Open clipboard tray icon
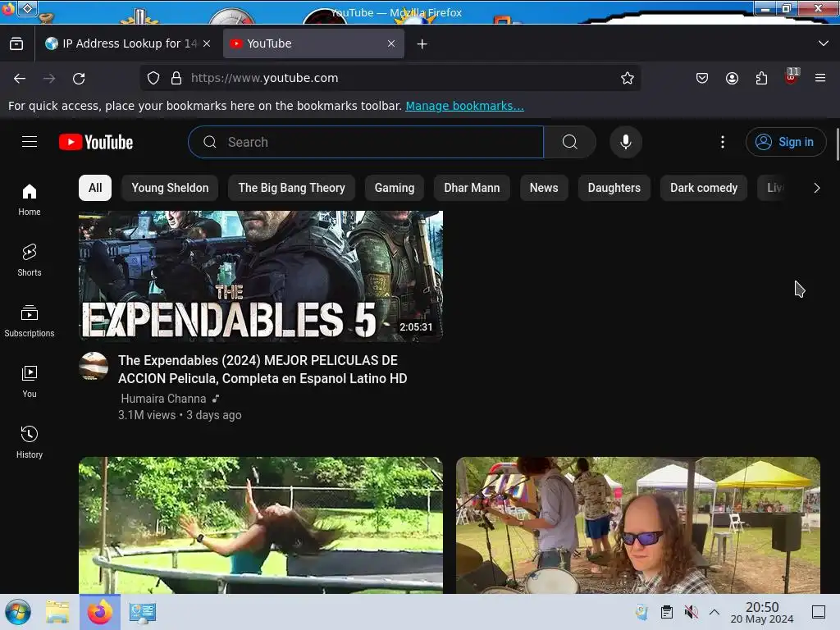840x630 pixels. coord(666,612)
